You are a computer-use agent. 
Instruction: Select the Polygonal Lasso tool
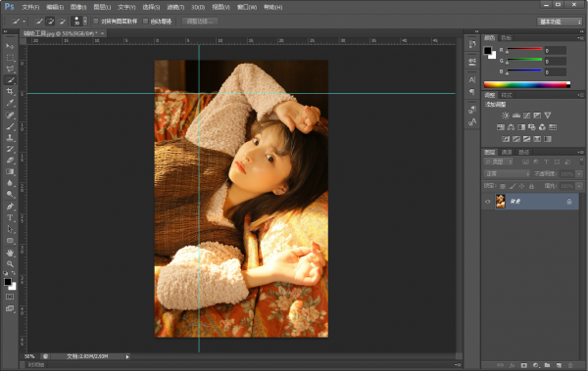(x=10, y=69)
